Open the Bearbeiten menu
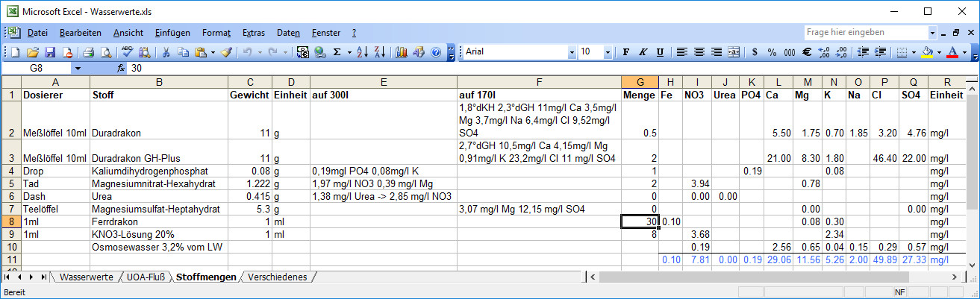The image size is (980, 299). pos(81,33)
